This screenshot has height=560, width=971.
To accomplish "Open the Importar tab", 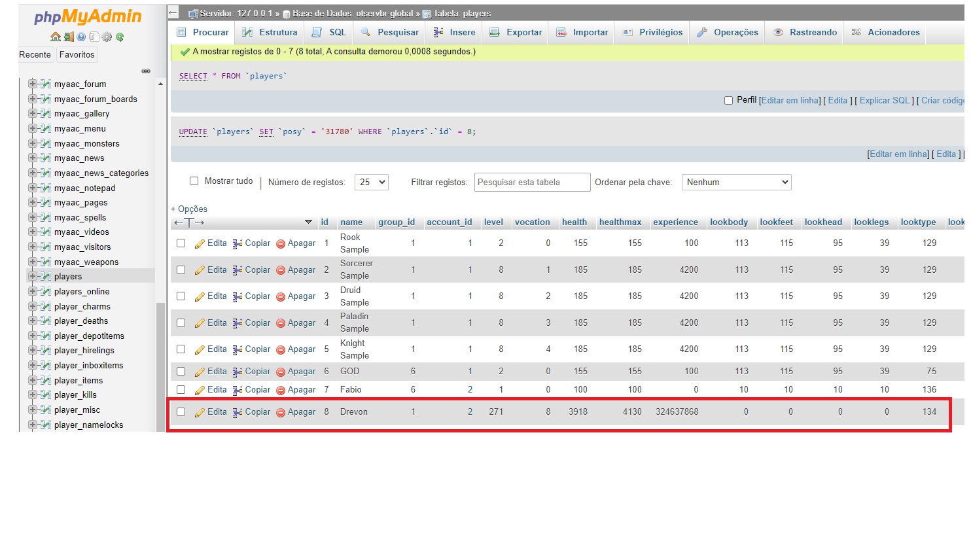I will [x=582, y=32].
